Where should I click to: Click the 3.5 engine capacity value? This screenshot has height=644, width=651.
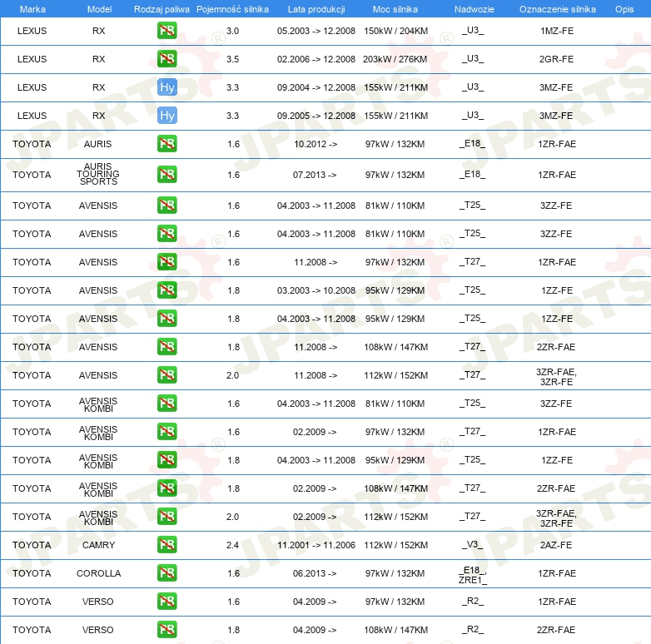pos(232,59)
